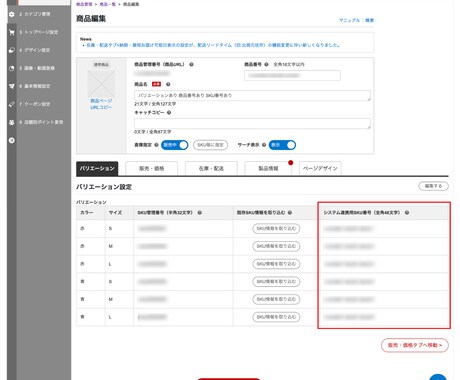Open 8 店舗別ポイント変倍 in the sidebar
Viewport: 460px width, 380px height.
41,122
